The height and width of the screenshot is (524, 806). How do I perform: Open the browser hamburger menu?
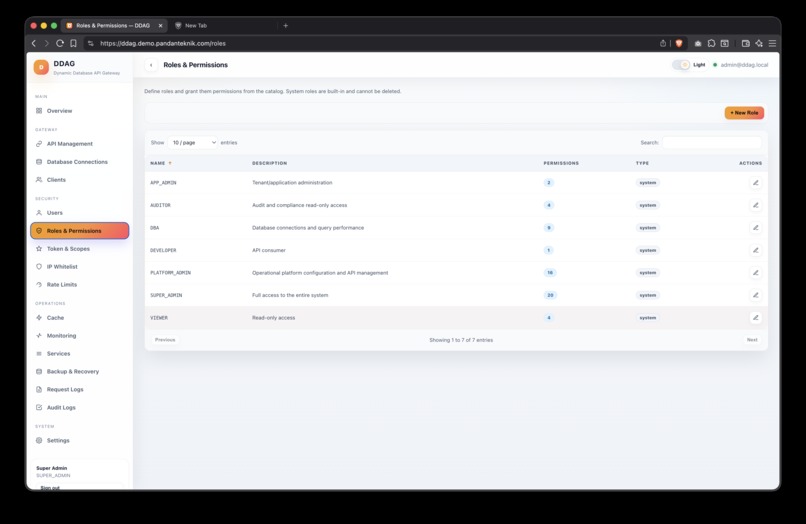(x=772, y=43)
